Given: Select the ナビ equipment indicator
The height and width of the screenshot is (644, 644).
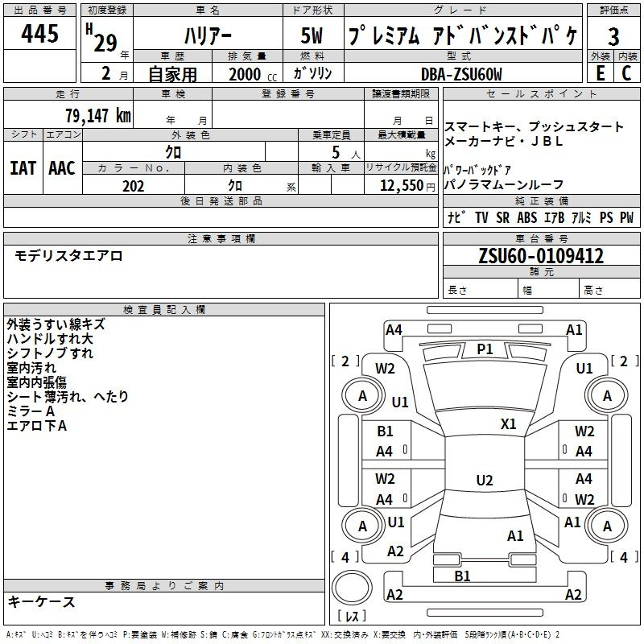Looking at the screenshot, I should point(456,217).
